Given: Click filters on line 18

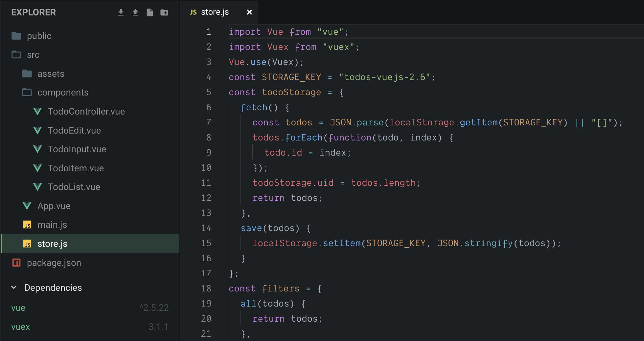Looking at the screenshot, I should [x=281, y=288].
